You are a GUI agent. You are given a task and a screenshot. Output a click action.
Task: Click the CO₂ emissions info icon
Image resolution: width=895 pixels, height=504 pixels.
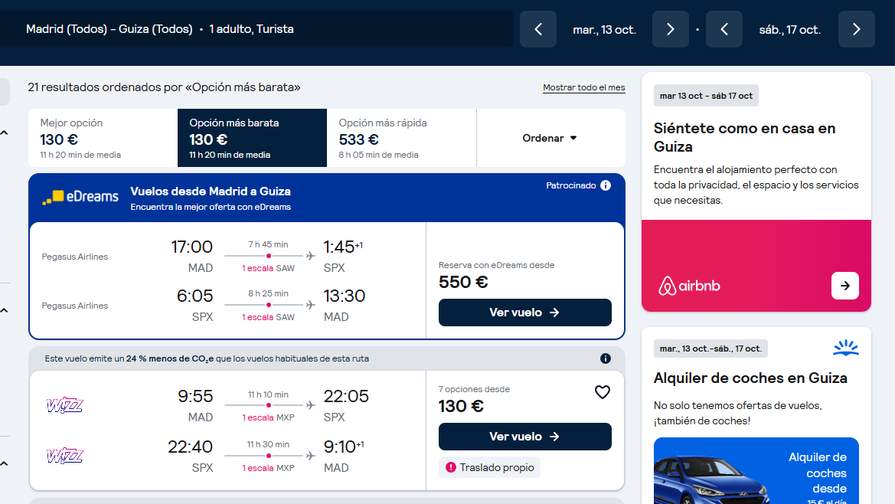coord(606,358)
